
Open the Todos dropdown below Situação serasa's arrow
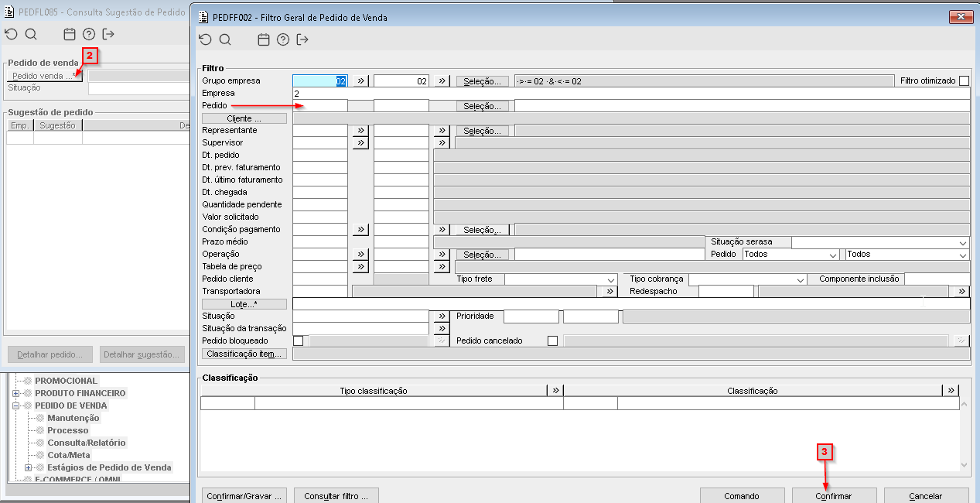[x=962, y=254]
